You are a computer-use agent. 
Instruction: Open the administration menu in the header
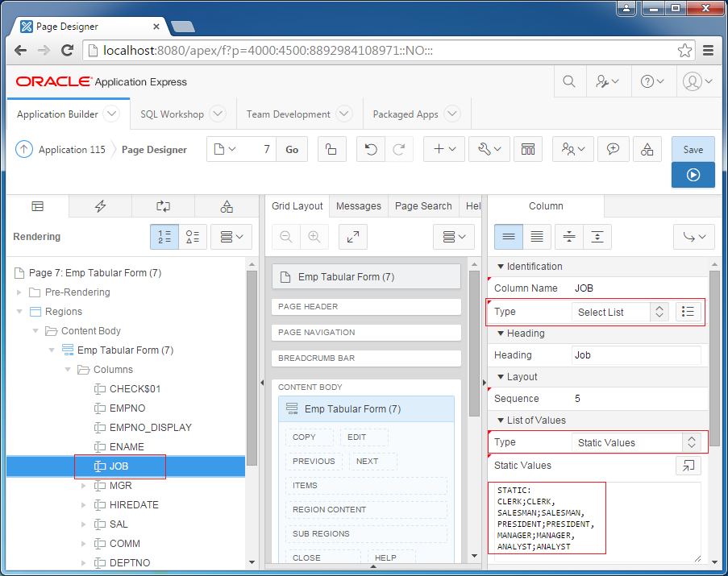coord(608,81)
